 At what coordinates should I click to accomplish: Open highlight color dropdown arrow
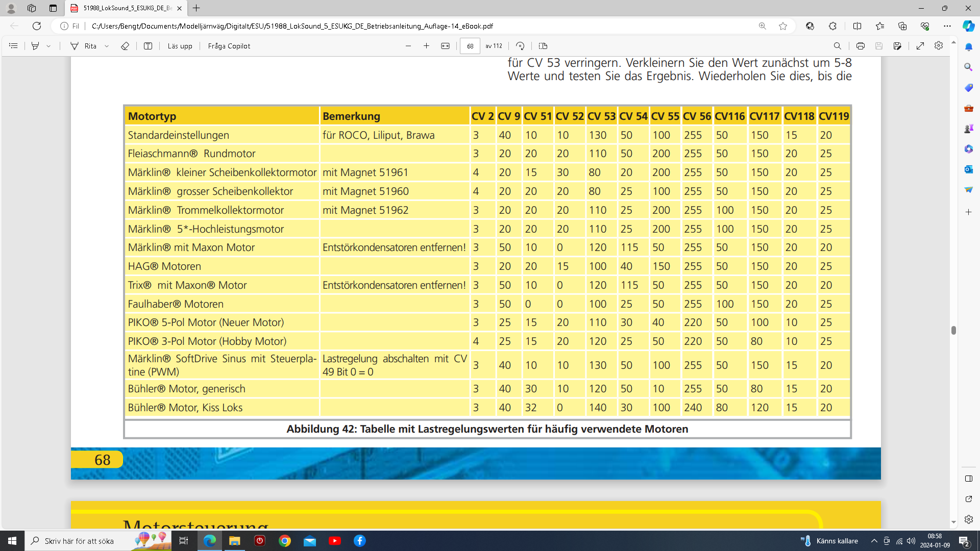[x=48, y=46]
